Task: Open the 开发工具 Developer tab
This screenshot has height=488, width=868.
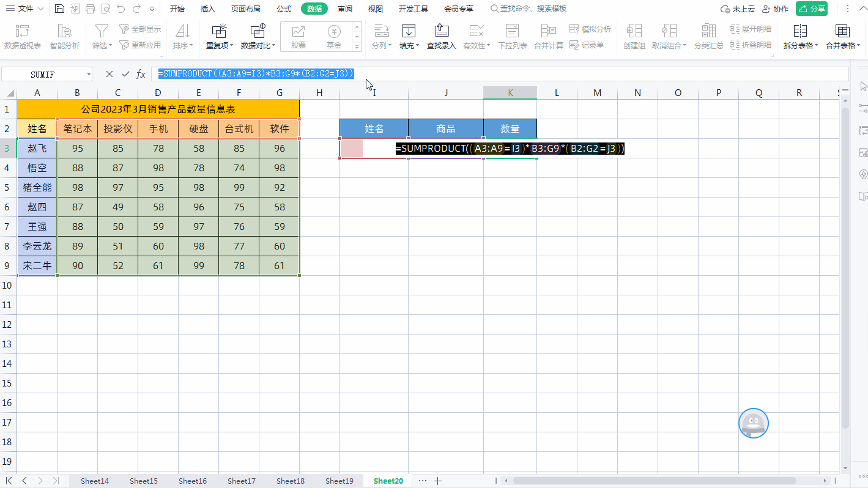Action: coord(414,9)
